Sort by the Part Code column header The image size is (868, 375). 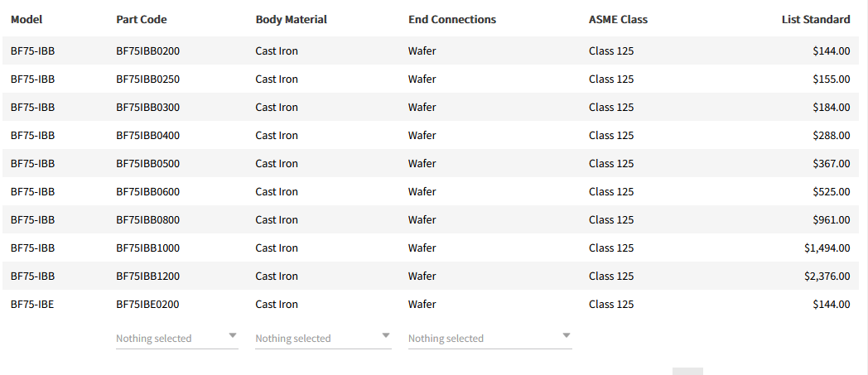pyautogui.click(x=141, y=20)
